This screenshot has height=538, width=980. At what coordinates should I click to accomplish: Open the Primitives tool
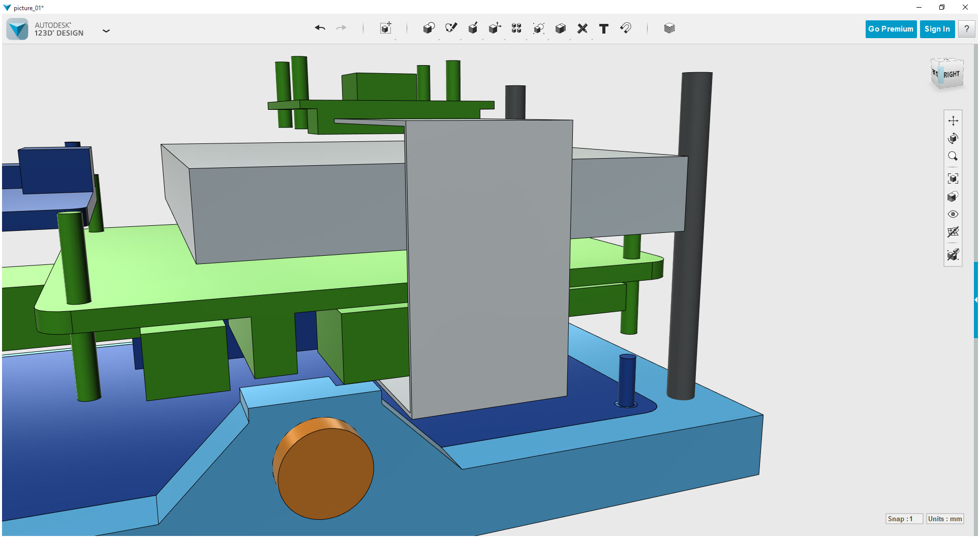click(428, 29)
